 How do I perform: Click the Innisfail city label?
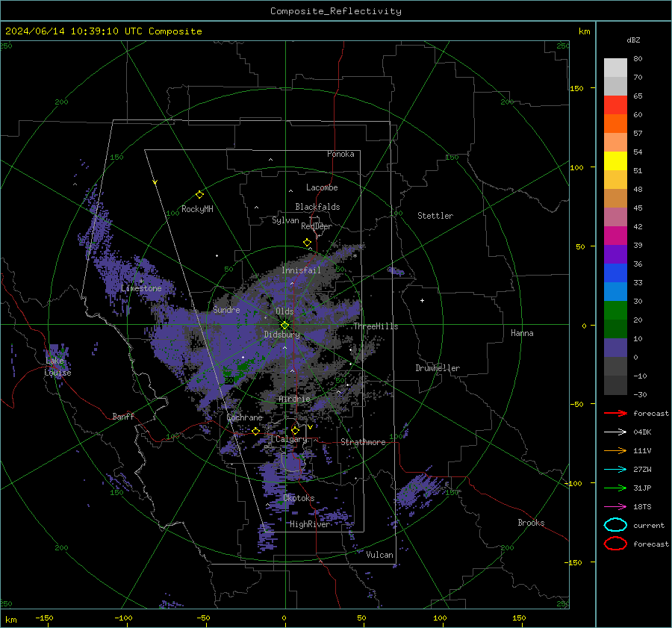(301, 270)
